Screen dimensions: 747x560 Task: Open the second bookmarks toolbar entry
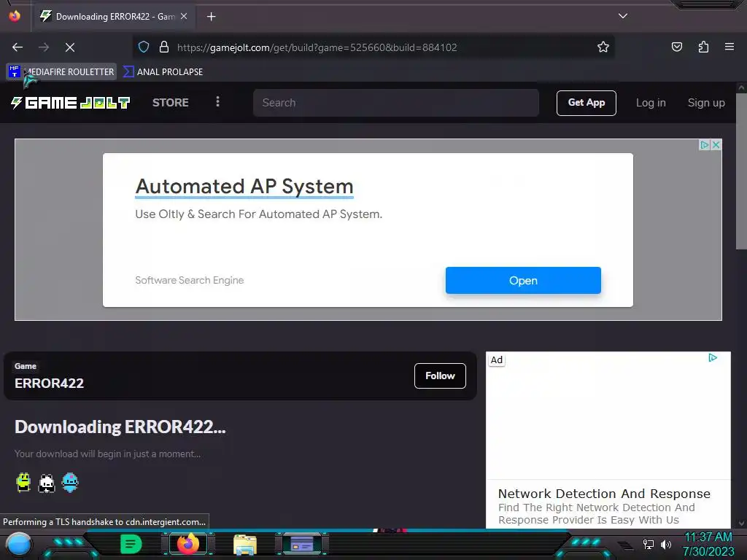coord(163,71)
